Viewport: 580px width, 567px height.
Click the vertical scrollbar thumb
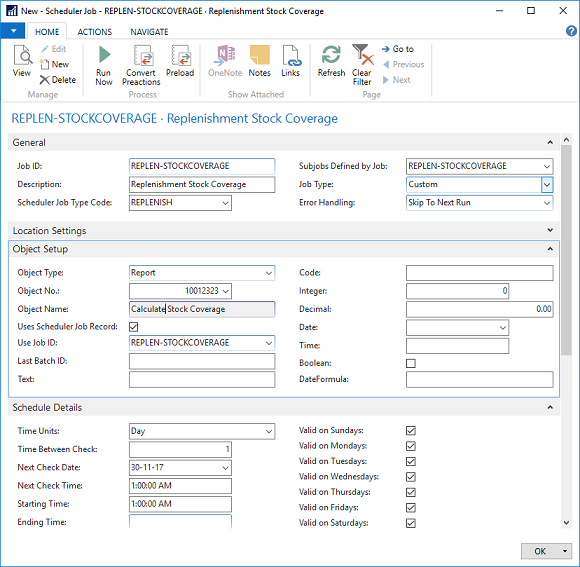pyautogui.click(x=566, y=250)
